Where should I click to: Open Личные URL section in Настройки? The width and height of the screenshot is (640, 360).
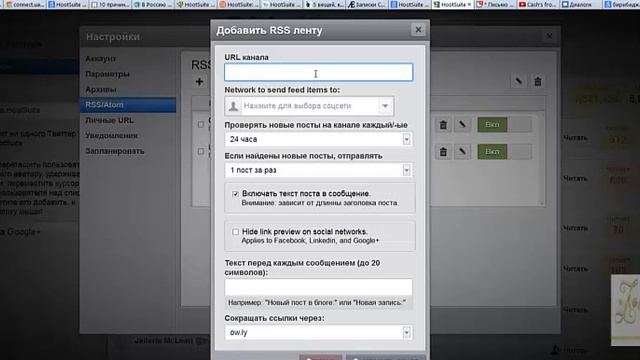pyautogui.click(x=109, y=120)
